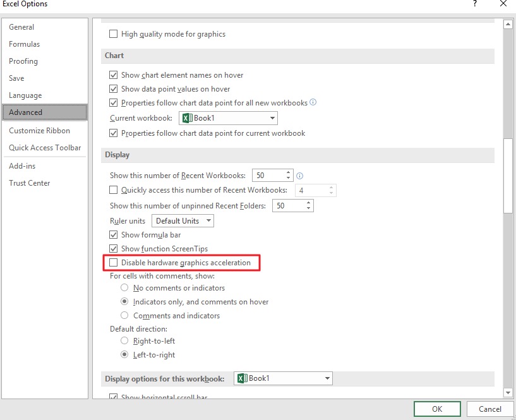Open the Quick Access Toolbar category

(x=45, y=148)
